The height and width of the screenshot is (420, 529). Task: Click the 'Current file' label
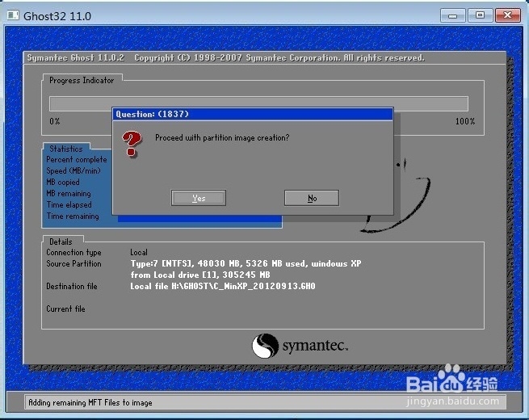click(65, 309)
